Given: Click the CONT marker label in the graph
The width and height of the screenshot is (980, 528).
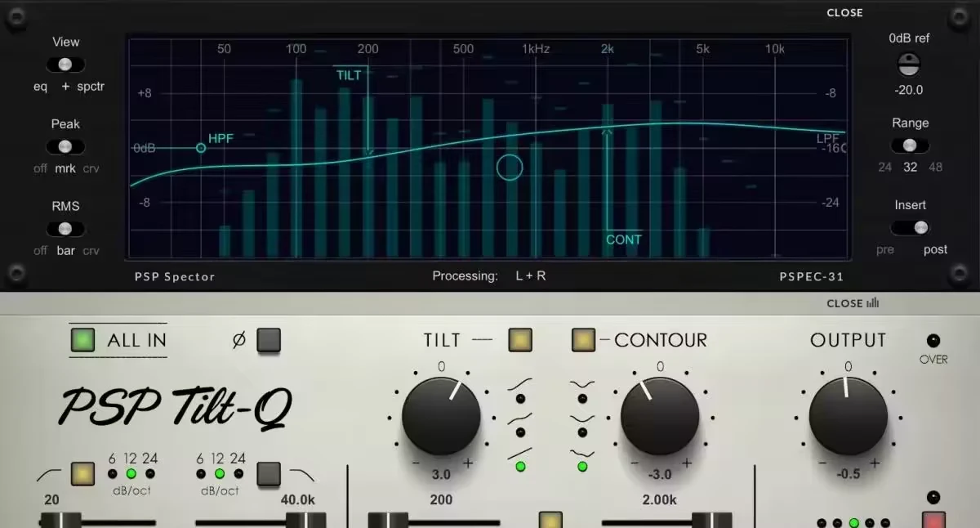Looking at the screenshot, I should click(624, 239).
